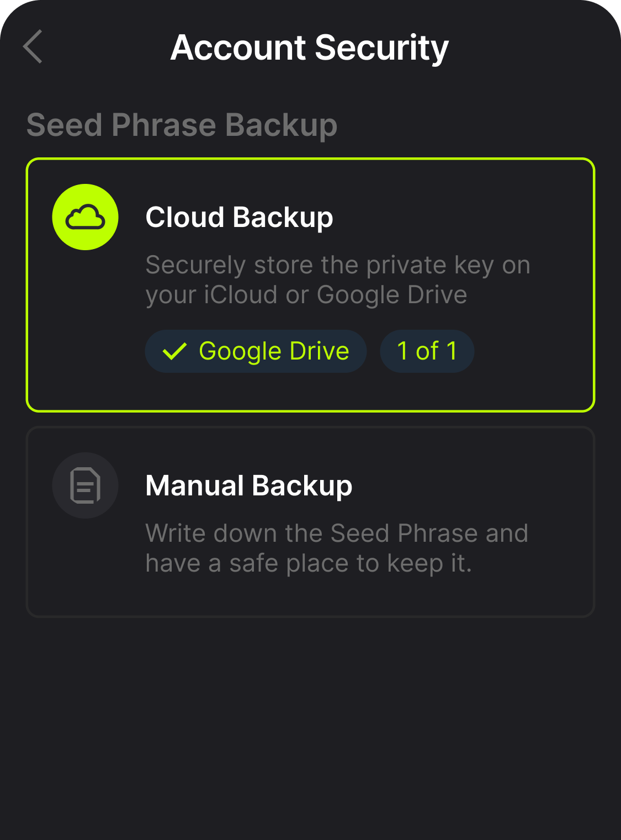Screen dimensions: 621x840
Task: Tap the "Write down the Seed Phrase" description
Action: coord(337,533)
